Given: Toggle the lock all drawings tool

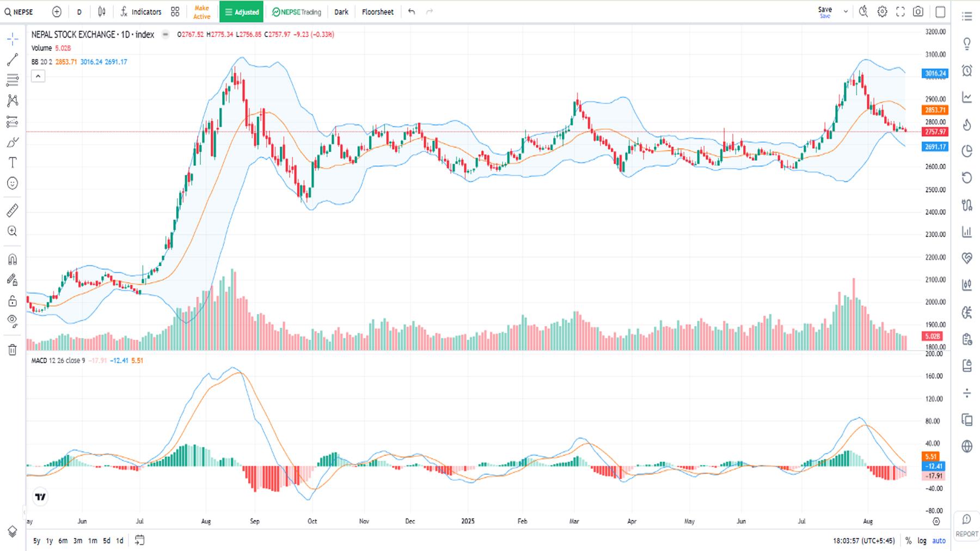Looking at the screenshot, I should [x=13, y=301].
